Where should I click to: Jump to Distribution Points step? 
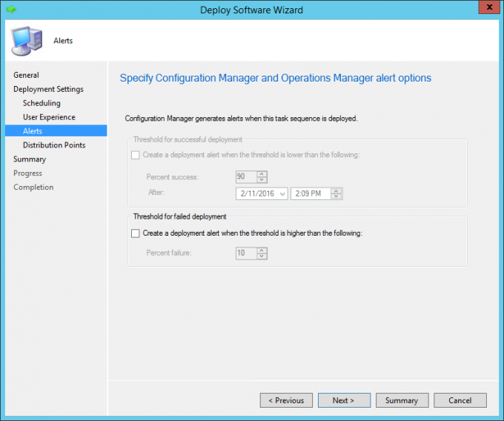click(x=54, y=145)
